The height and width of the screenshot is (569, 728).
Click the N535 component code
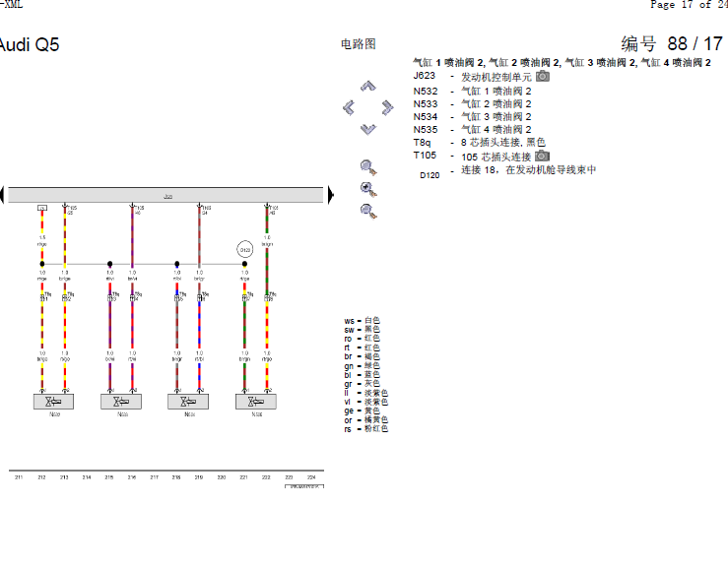pyautogui.click(x=426, y=130)
